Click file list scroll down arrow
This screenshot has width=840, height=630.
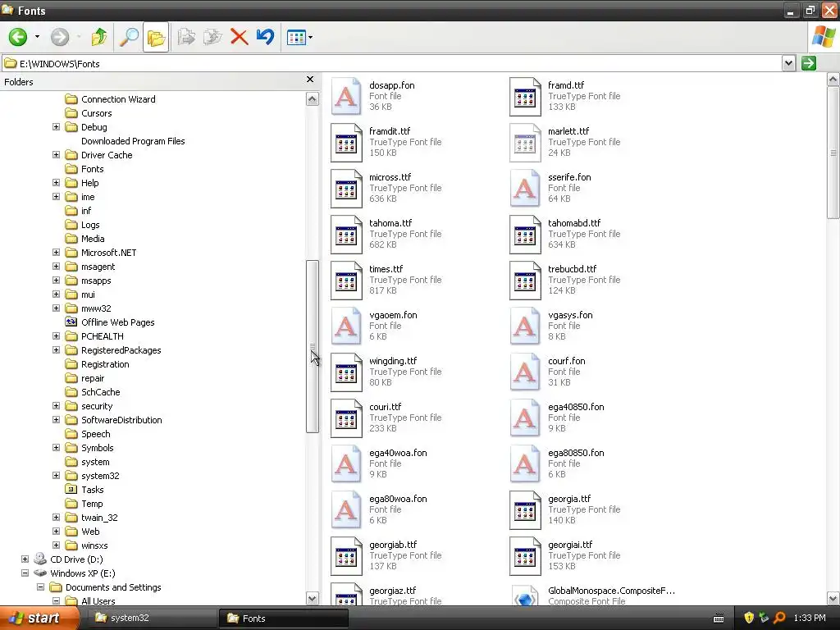833,598
